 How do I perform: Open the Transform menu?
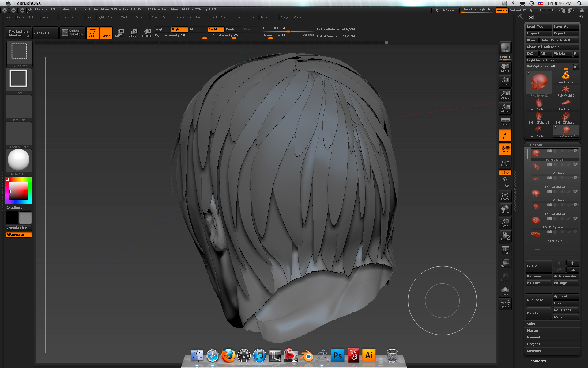(268, 17)
